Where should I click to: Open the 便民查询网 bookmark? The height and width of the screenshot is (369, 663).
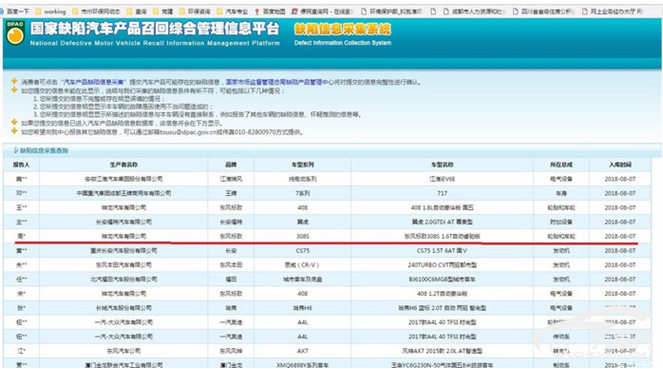(322, 11)
